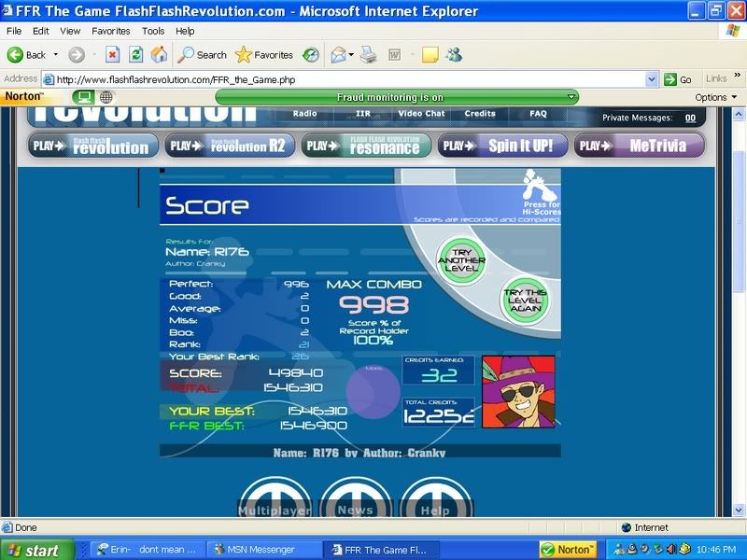The image size is (747, 560).
Task: Open the Favorites menu
Action: (111, 31)
